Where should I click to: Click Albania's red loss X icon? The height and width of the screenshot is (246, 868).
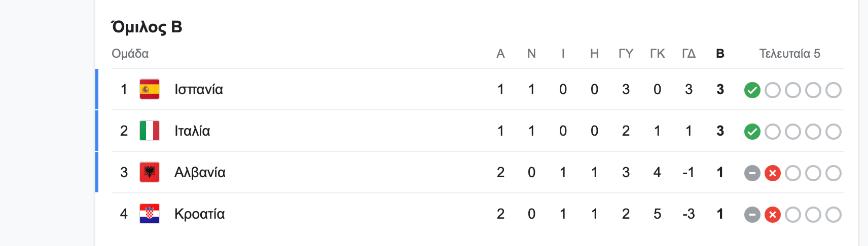click(773, 173)
